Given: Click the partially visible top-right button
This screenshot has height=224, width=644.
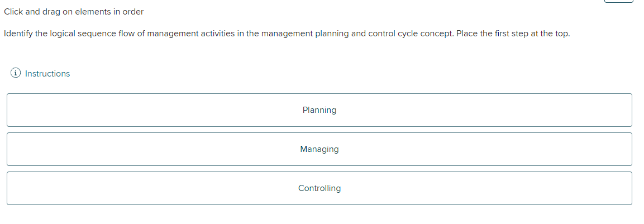Looking at the screenshot, I should coord(618,2).
